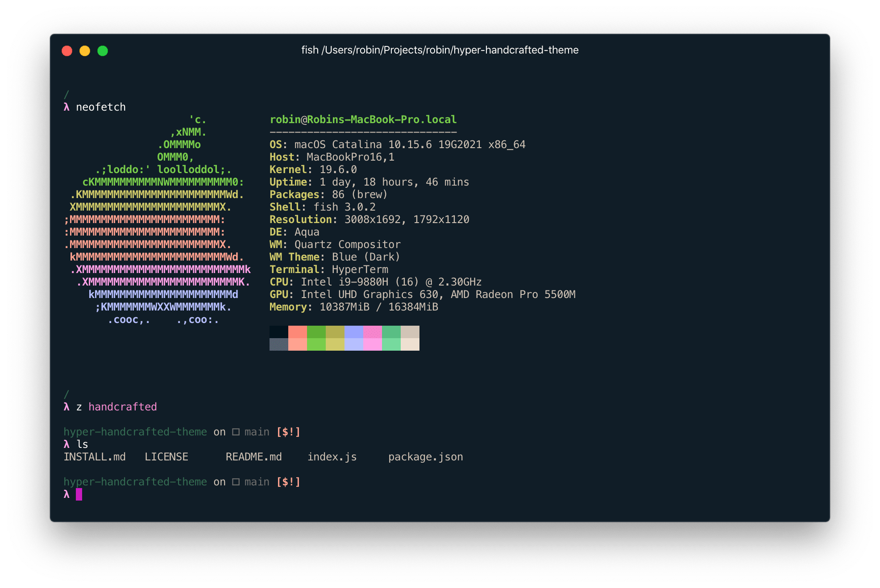
Task: Click the LICENSE file name
Action: coord(166,457)
